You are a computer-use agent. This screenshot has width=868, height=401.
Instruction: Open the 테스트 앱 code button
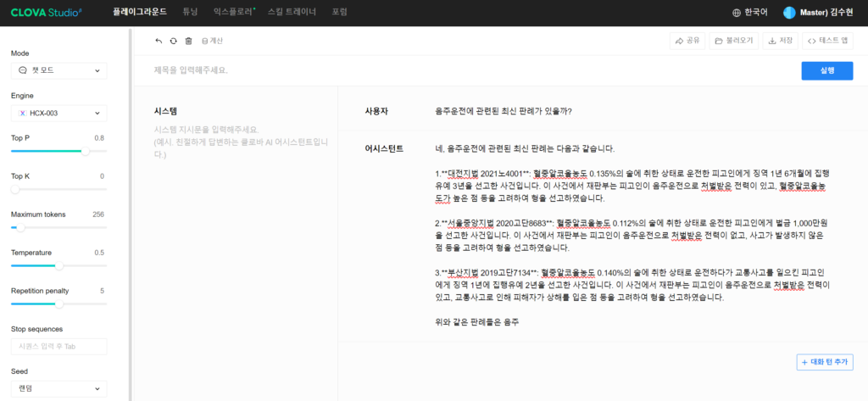coord(827,41)
